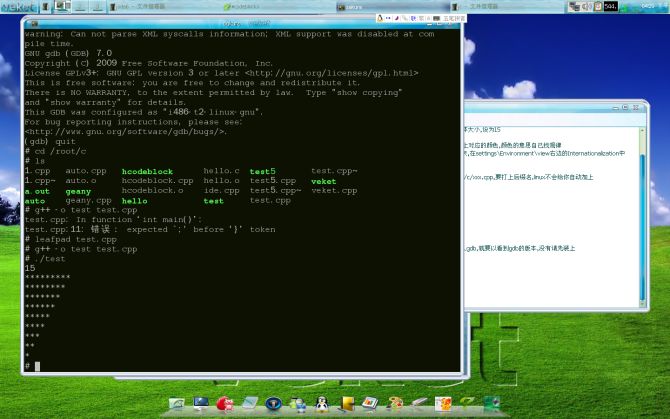Viewport: 670px width, 419px height.
Task: Click the gdb bugs URL in terminal
Action: point(125,132)
